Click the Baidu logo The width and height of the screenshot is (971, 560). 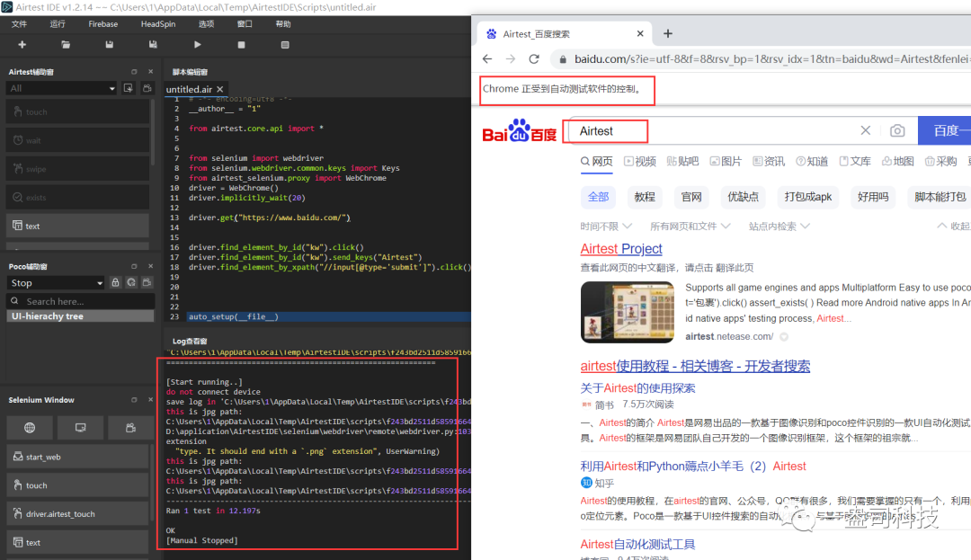pos(519,130)
